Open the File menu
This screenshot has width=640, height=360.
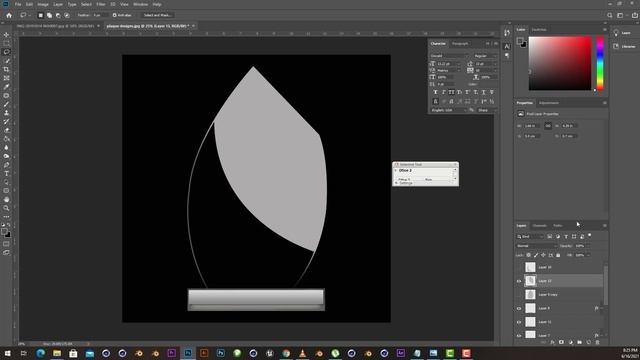(x=18, y=4)
